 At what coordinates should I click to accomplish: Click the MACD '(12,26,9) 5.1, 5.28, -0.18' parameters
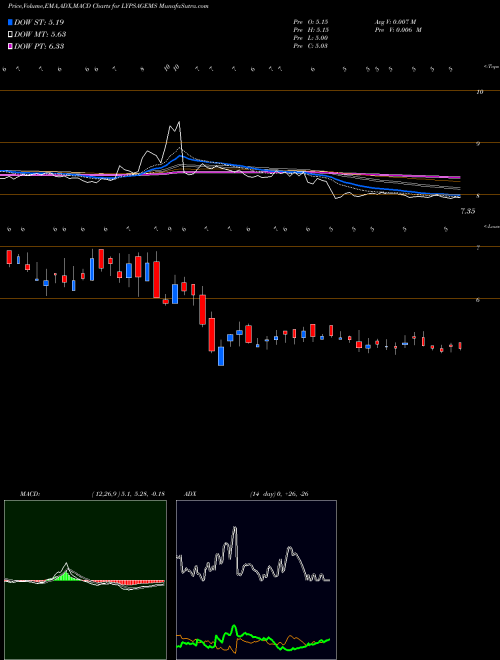click(x=128, y=494)
